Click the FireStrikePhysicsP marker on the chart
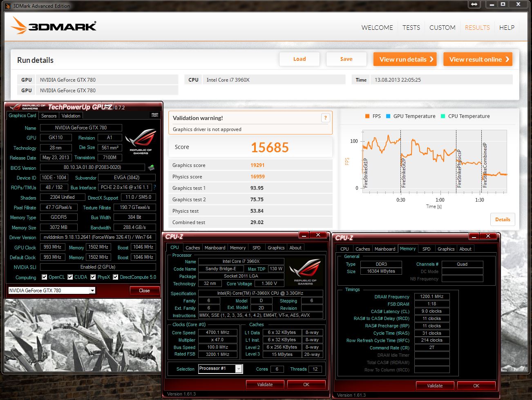 click(x=459, y=168)
